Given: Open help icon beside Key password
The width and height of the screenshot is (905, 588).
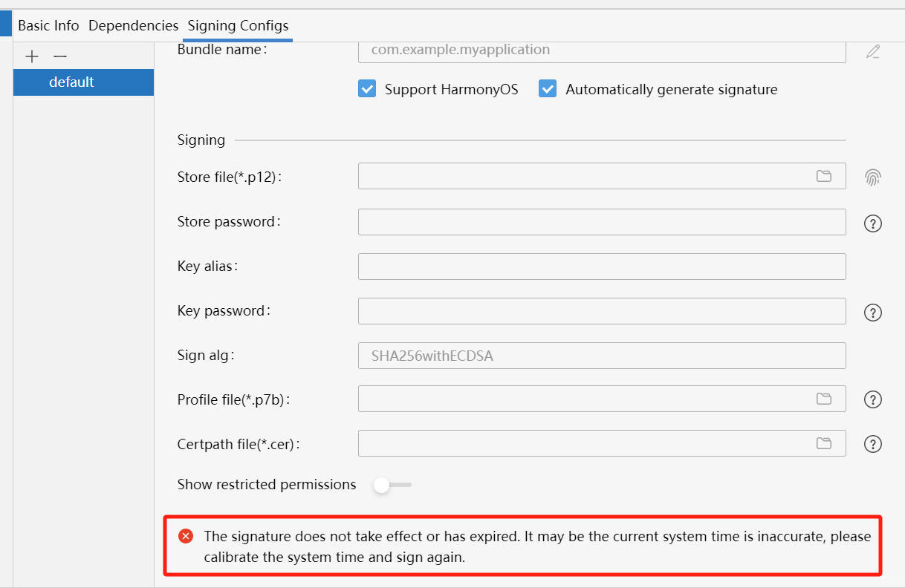Looking at the screenshot, I should point(873,313).
